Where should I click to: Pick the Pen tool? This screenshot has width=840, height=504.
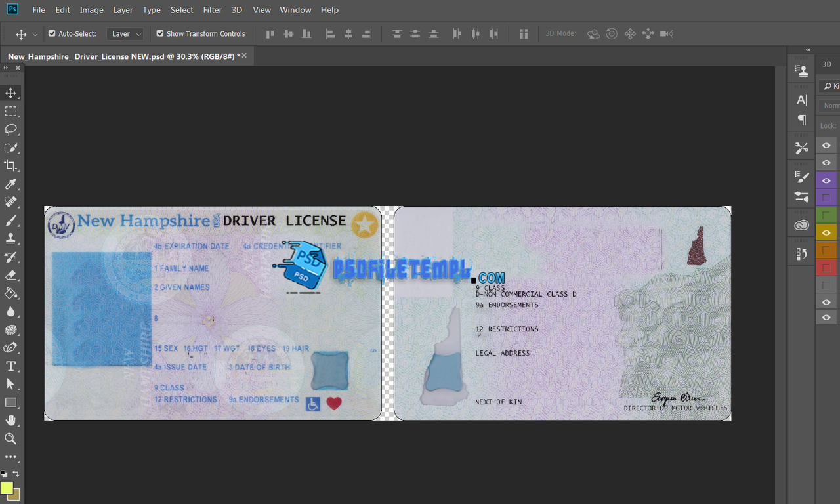point(10,348)
